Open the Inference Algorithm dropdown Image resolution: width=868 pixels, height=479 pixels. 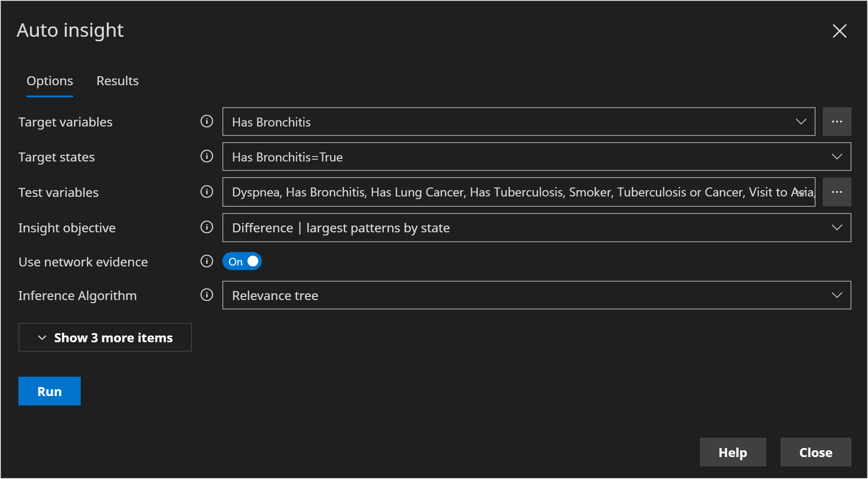click(x=536, y=295)
